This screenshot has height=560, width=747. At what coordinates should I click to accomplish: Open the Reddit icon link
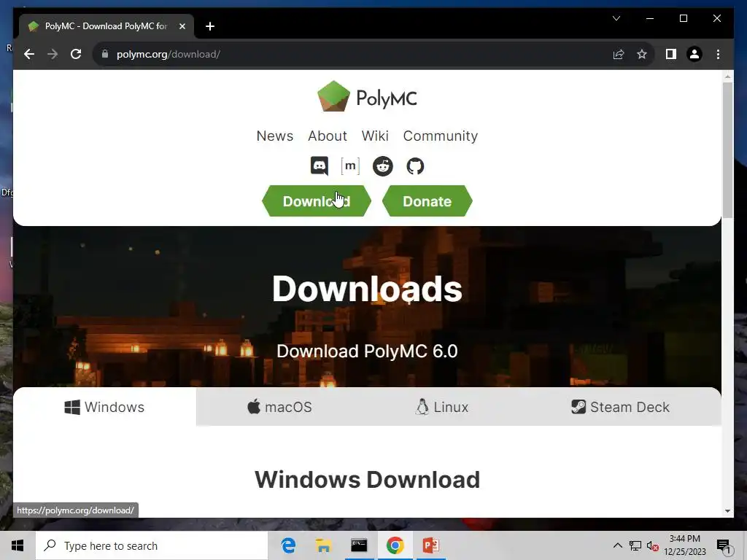tap(382, 166)
